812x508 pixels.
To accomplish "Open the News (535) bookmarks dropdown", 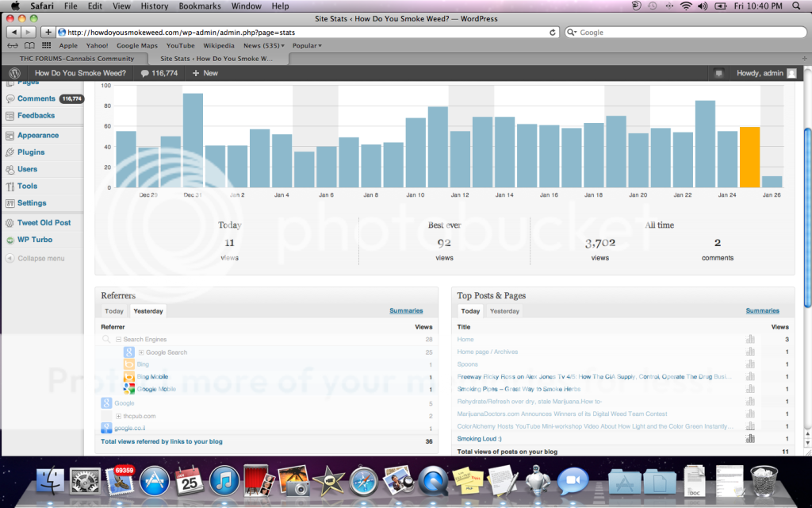I will [x=263, y=45].
